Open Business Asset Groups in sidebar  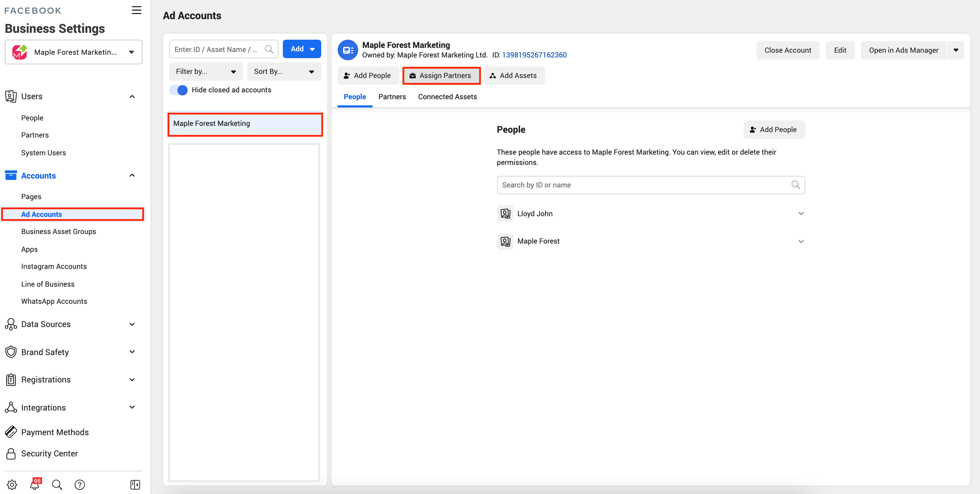pyautogui.click(x=59, y=231)
